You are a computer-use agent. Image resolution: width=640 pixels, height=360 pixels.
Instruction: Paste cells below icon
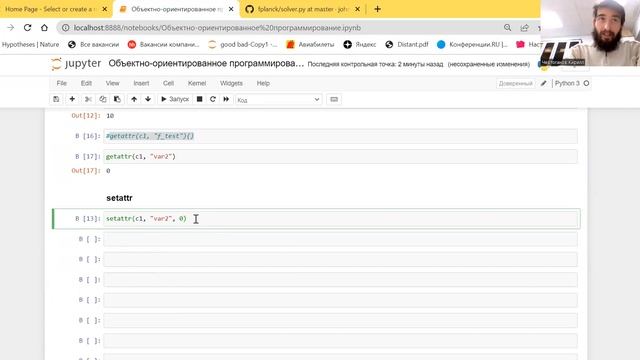pos(117,99)
